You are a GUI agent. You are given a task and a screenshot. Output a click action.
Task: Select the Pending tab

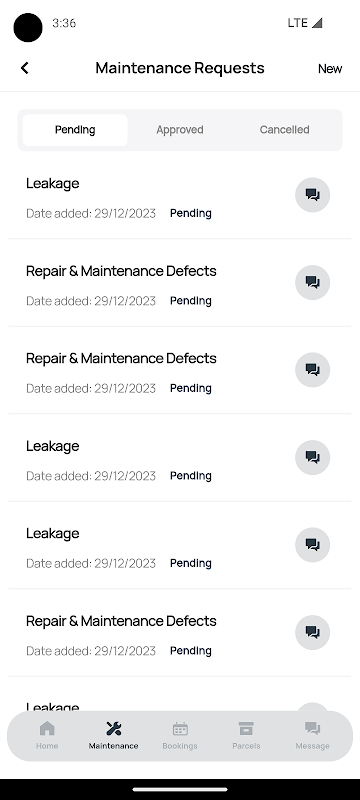click(x=75, y=130)
